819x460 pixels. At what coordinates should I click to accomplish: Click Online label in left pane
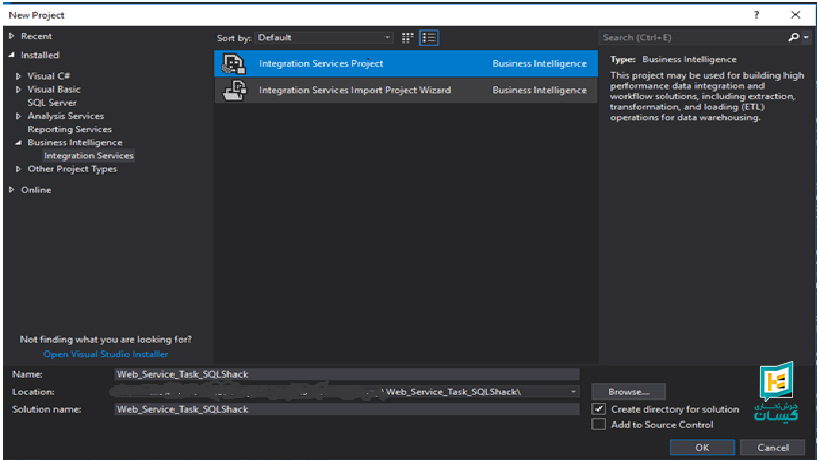(36, 190)
